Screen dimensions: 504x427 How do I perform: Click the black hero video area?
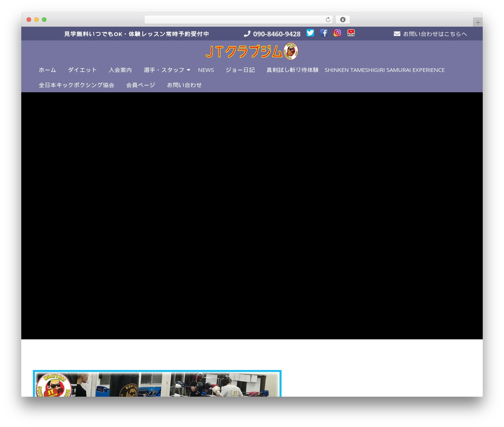[252, 215]
